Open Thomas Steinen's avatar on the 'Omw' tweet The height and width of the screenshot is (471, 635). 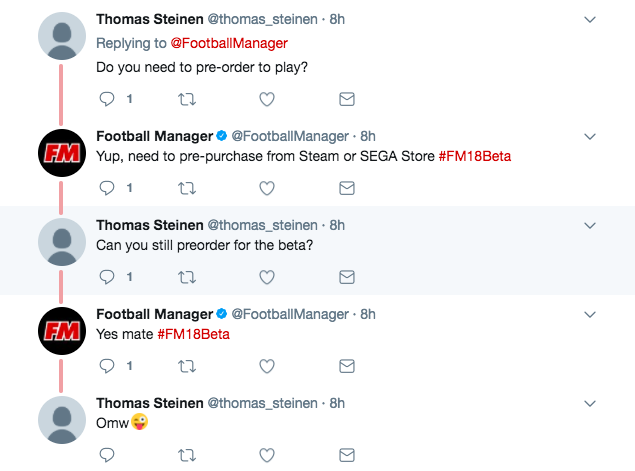point(62,420)
